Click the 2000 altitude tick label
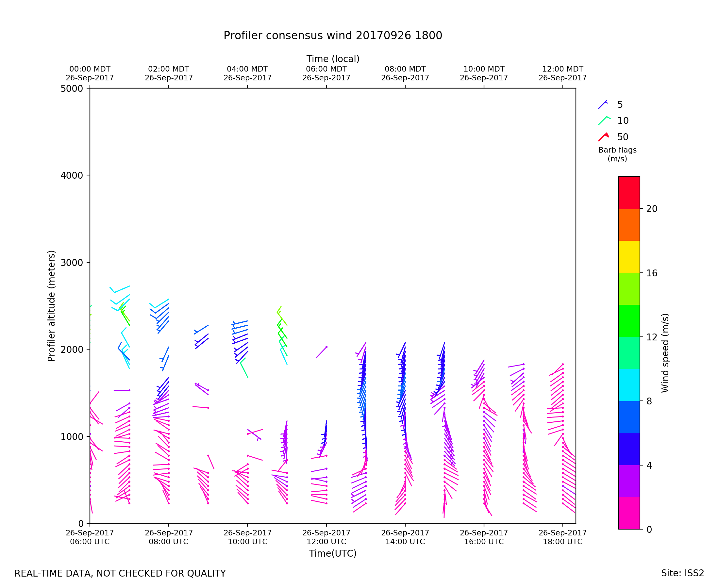The width and height of the screenshot is (719, 588). pyautogui.click(x=72, y=350)
